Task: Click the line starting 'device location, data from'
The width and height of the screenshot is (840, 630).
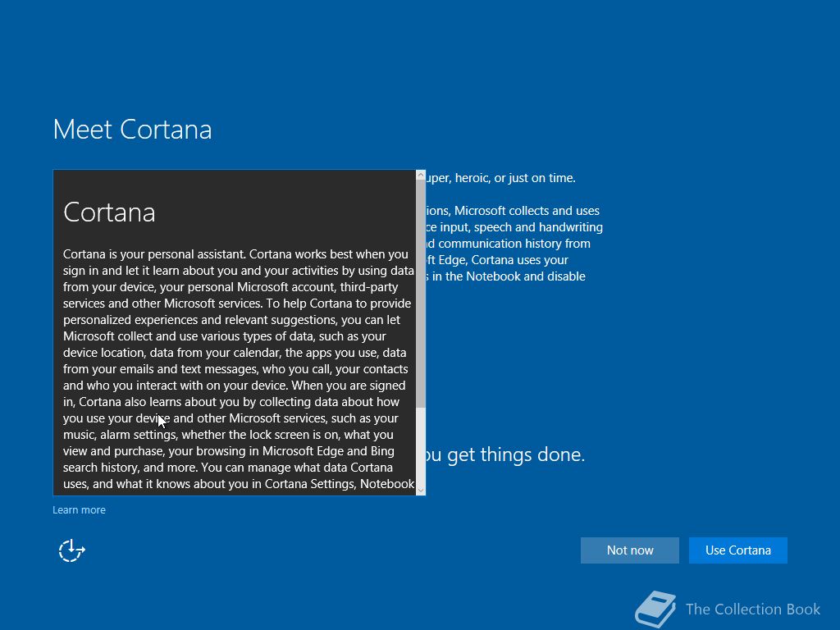Action: (x=235, y=353)
